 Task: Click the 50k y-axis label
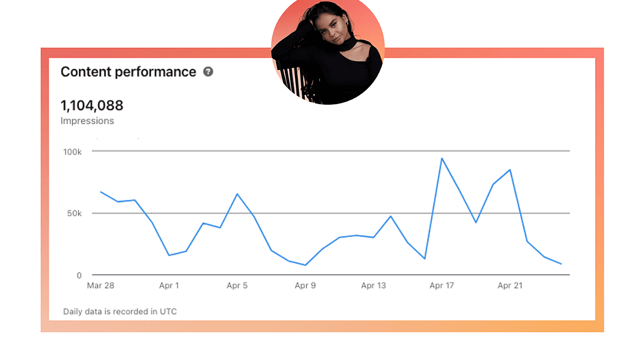coord(74,214)
